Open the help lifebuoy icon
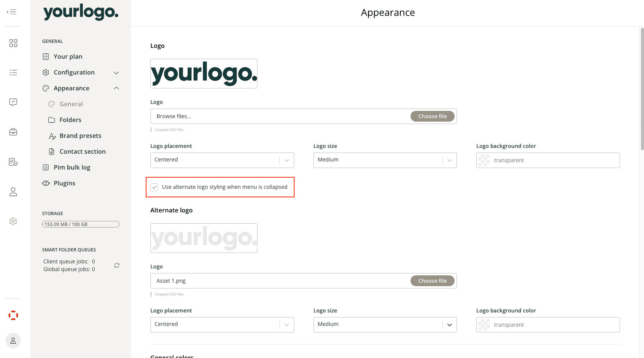This screenshot has width=644, height=358. [x=13, y=316]
